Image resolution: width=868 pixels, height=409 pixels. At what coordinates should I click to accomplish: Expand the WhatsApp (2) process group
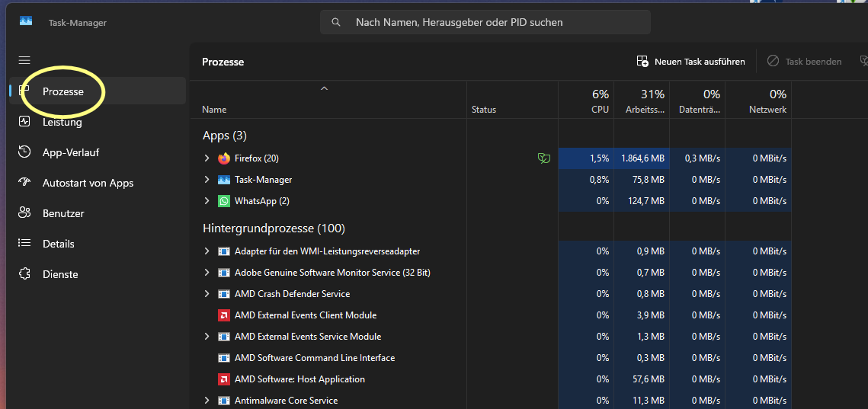pos(207,201)
